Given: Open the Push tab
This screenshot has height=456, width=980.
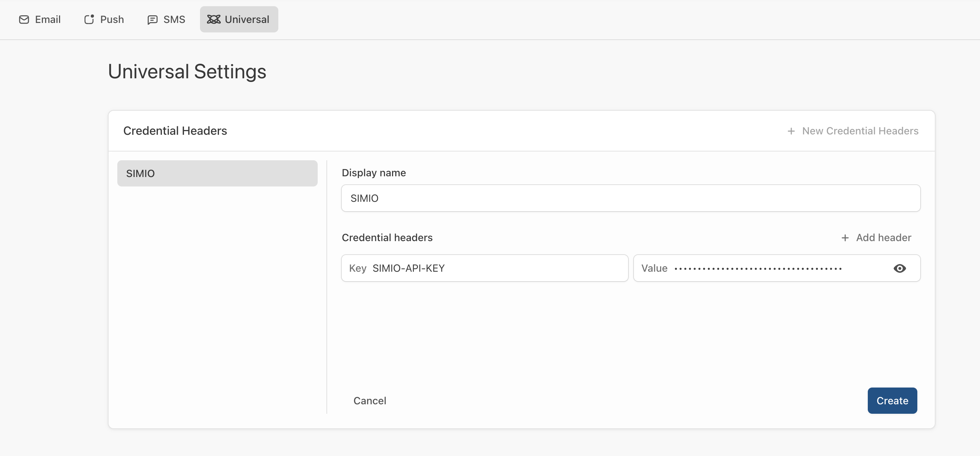Looking at the screenshot, I should [x=104, y=19].
